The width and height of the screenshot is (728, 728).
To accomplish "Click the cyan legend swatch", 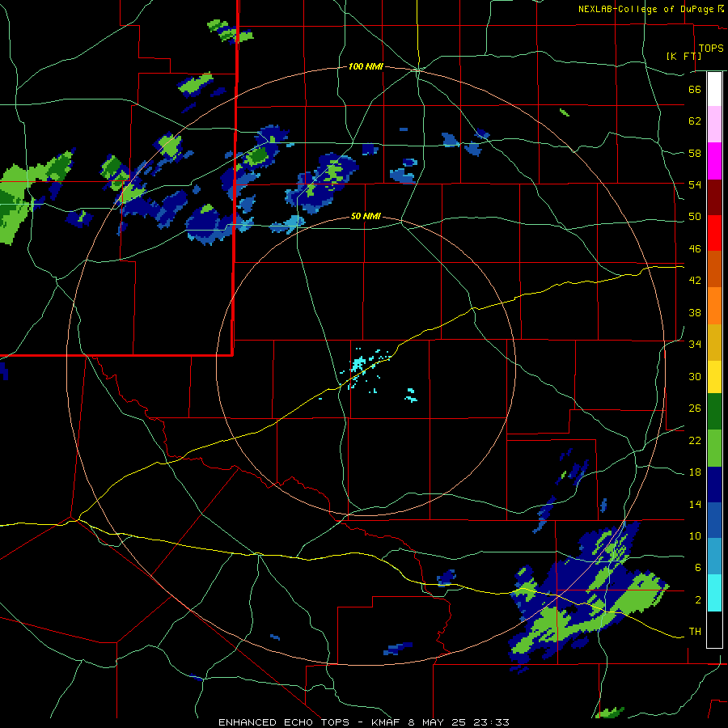I will (x=714, y=593).
